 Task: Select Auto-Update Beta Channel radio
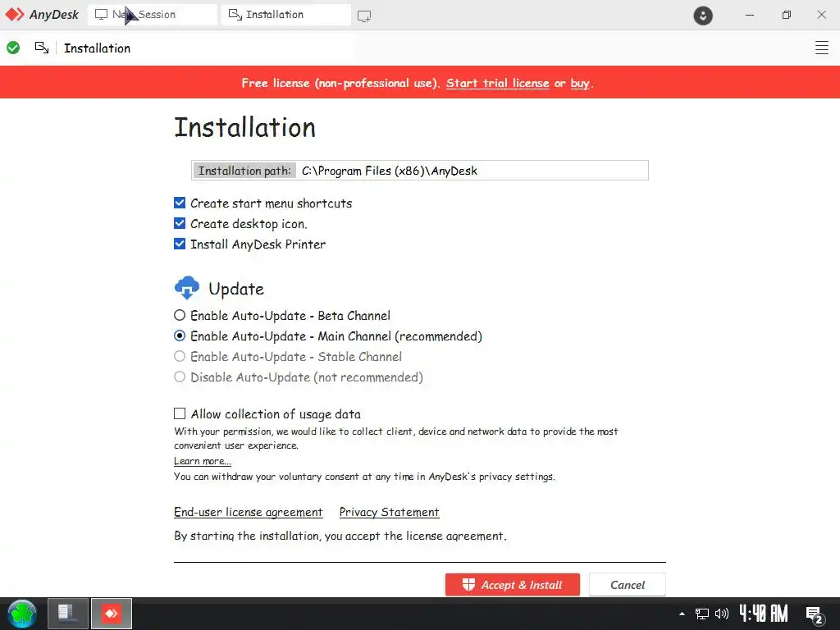coord(180,315)
